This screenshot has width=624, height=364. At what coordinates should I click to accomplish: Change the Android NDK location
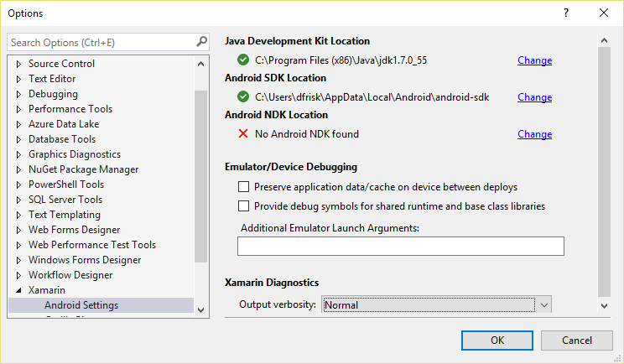534,134
